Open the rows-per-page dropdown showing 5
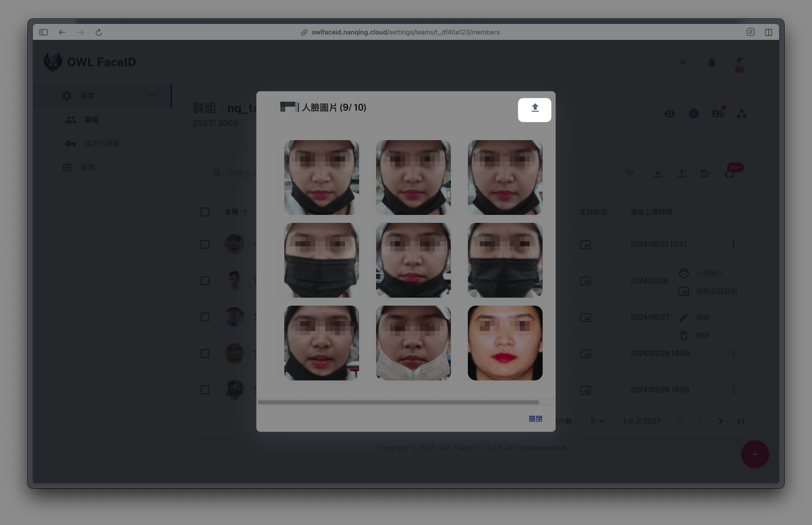Image resolution: width=812 pixels, height=525 pixels. coord(596,421)
